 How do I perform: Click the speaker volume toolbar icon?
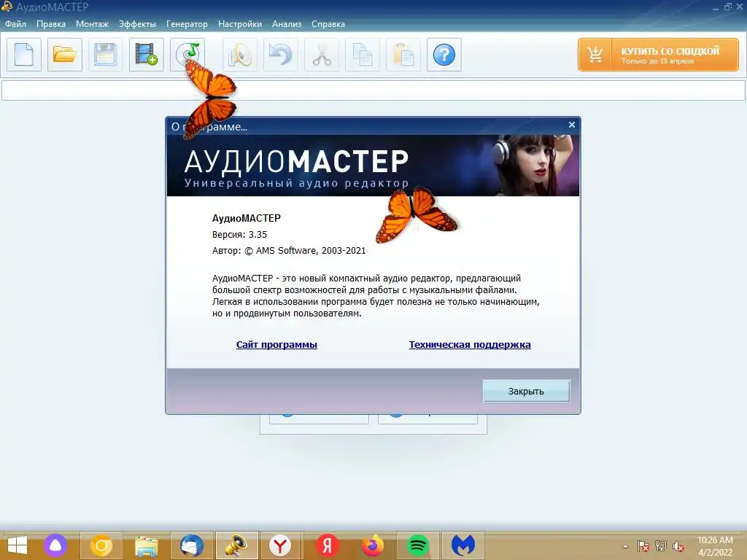(239, 55)
